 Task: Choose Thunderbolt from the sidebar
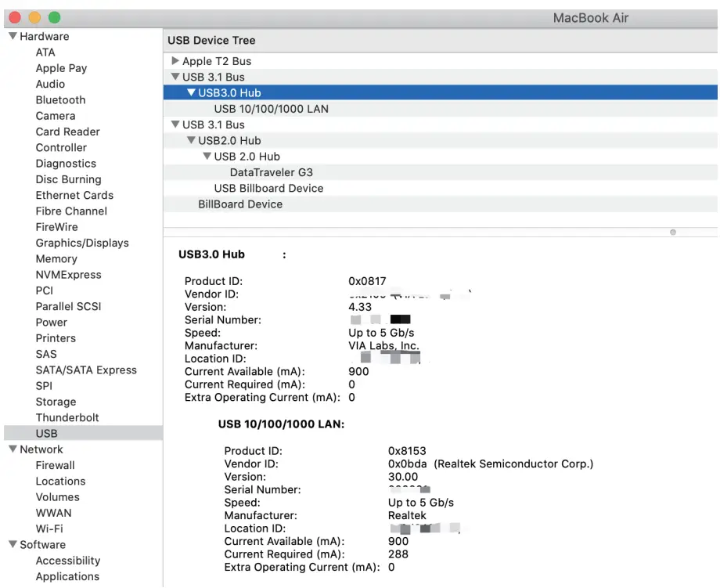pos(67,418)
